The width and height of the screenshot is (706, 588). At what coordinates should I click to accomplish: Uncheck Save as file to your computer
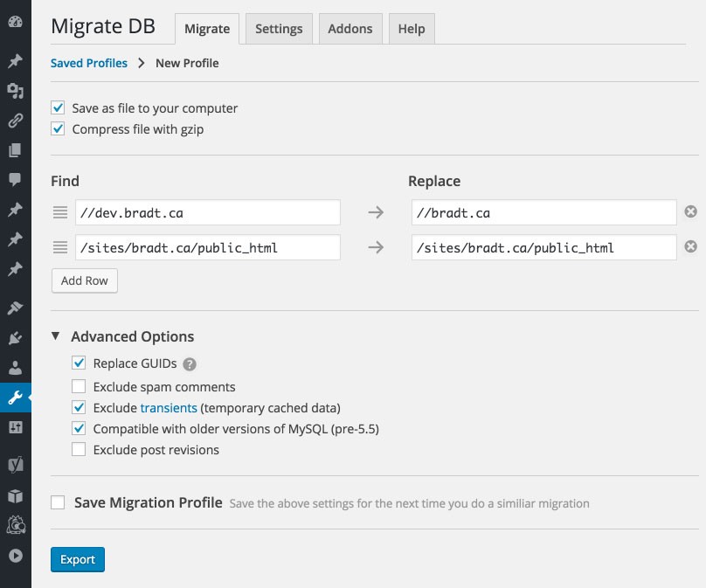[x=59, y=107]
